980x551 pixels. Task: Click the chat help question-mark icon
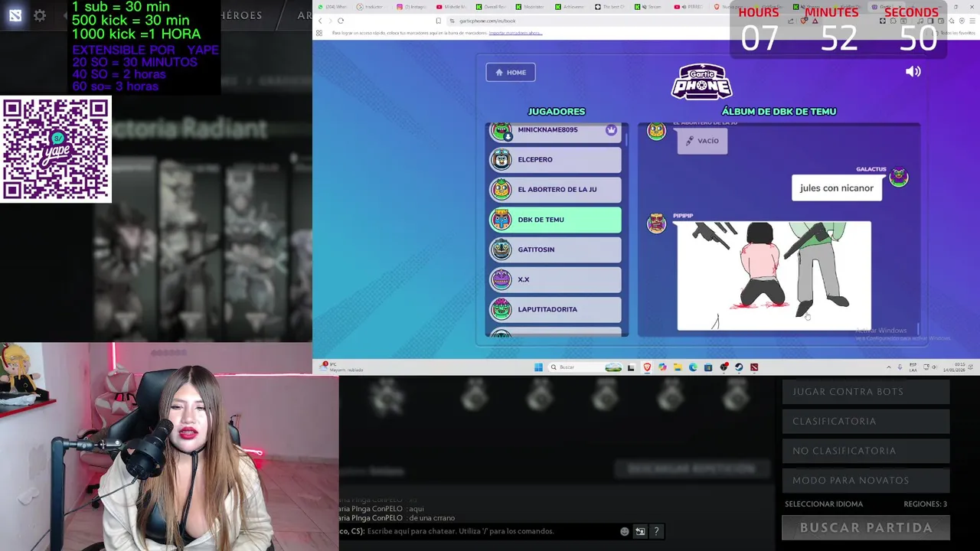point(656,531)
